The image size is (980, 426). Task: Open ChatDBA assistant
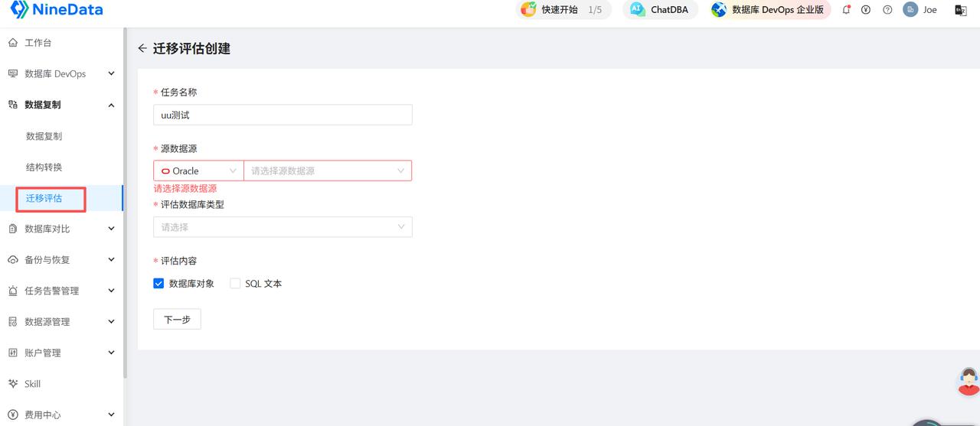tap(659, 10)
